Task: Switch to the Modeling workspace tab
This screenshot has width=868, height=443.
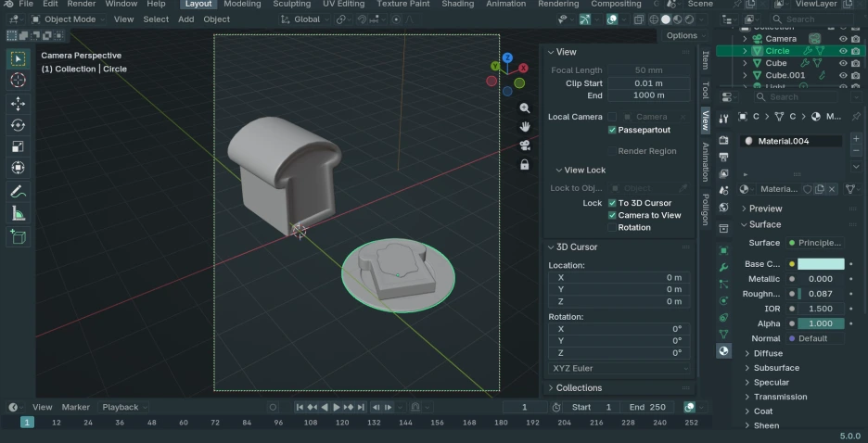Action: 242,5
